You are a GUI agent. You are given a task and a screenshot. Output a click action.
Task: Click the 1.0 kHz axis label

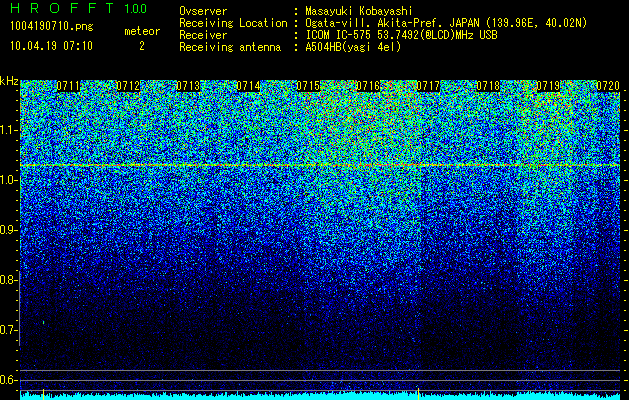[x=9, y=180]
